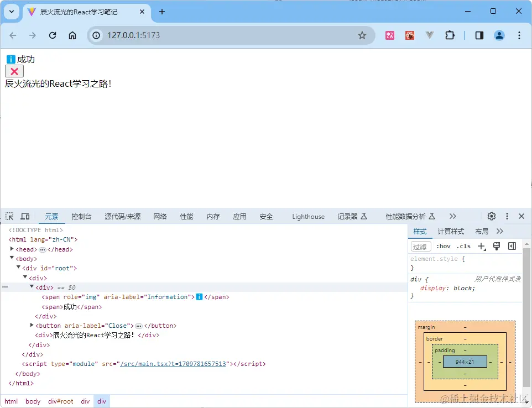Collapse the div id="root" node
Image resolution: width=532 pixels, height=408 pixels.
tap(19, 268)
